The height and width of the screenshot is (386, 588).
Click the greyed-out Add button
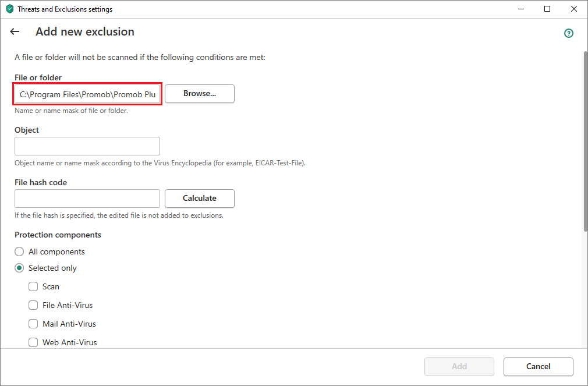click(459, 366)
